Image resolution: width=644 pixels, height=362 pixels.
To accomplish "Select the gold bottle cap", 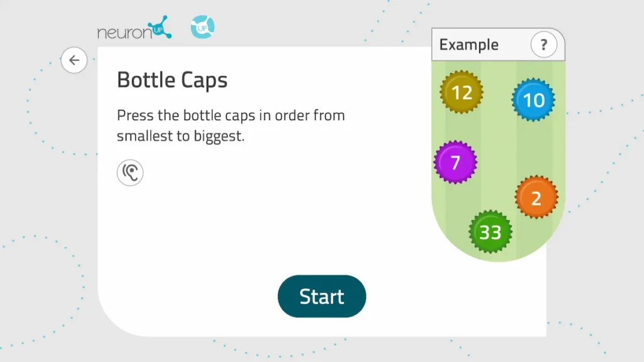I will (x=461, y=92).
